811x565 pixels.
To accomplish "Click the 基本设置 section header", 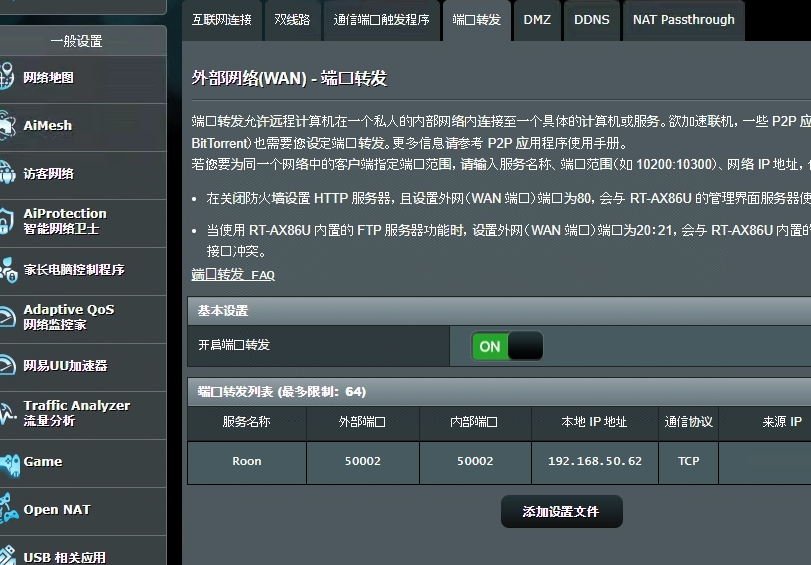I will coord(499,310).
